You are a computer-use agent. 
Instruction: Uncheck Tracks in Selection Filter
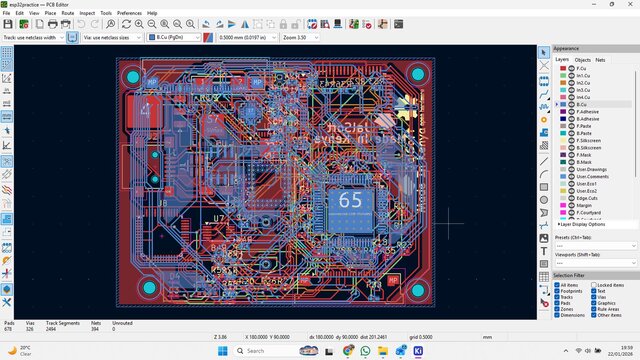click(x=557, y=297)
